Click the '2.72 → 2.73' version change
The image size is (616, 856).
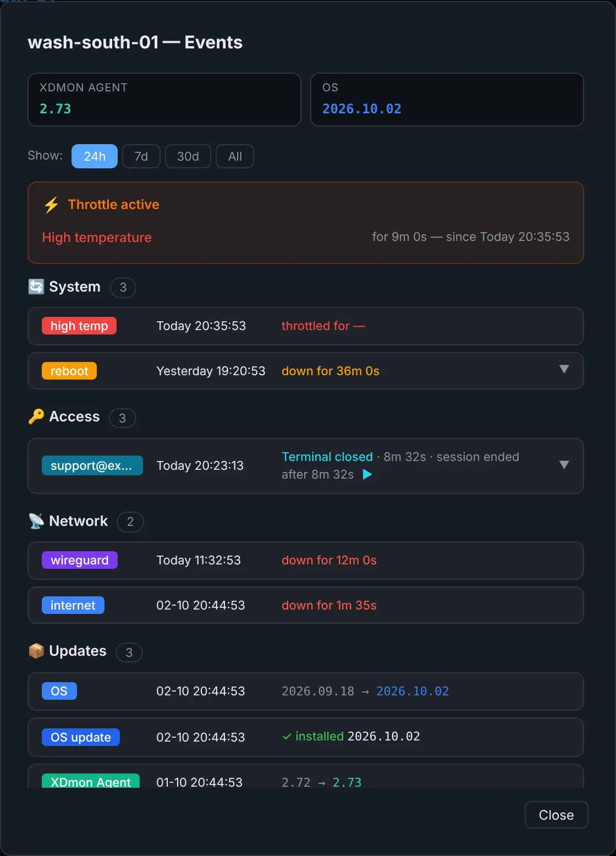(x=322, y=782)
